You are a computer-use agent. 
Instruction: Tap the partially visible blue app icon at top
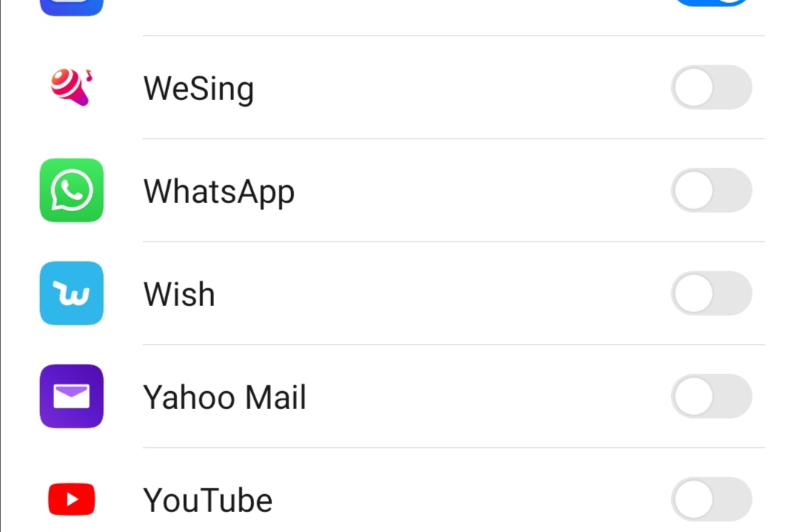tap(71, 7)
